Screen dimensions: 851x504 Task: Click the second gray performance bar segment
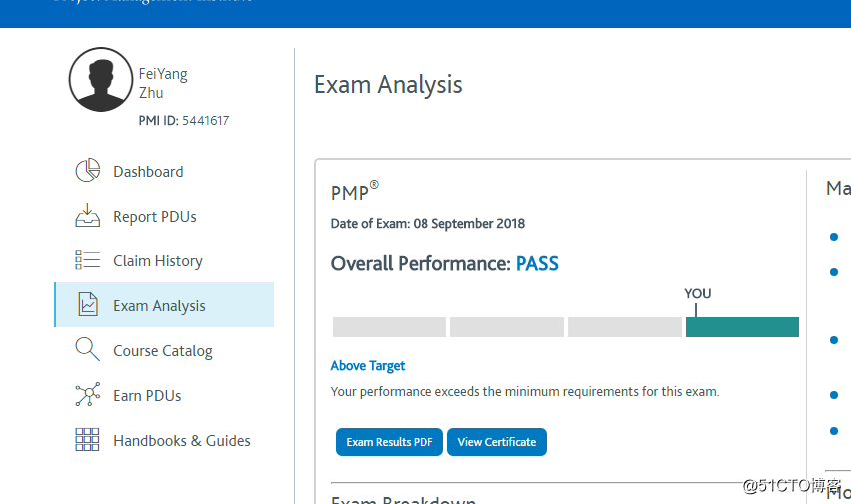click(x=507, y=327)
